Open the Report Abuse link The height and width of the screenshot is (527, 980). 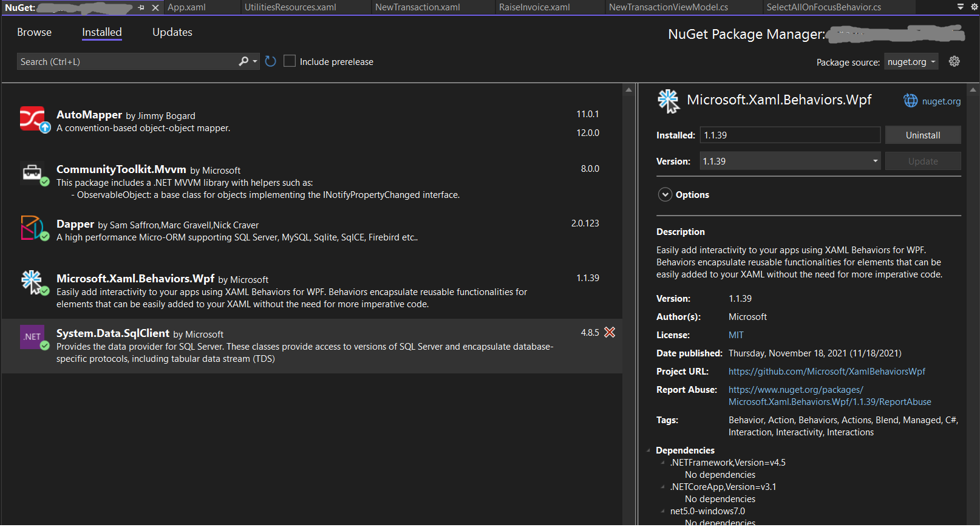click(x=829, y=396)
